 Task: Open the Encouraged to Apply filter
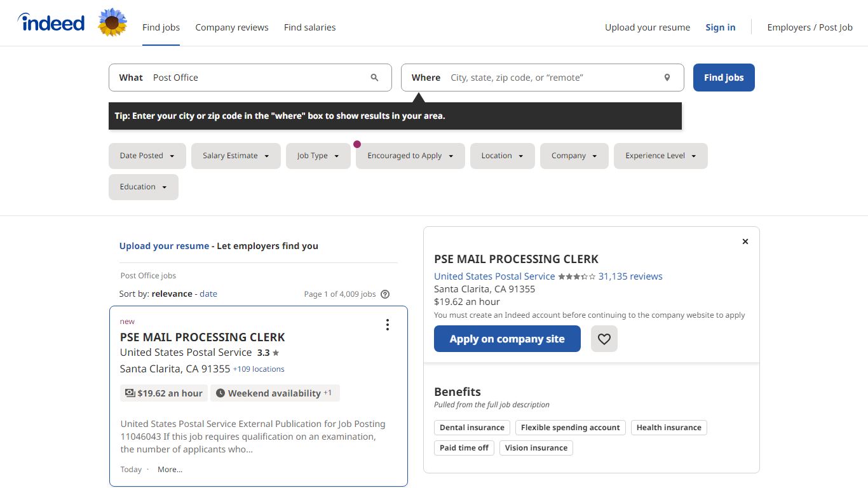tap(410, 156)
